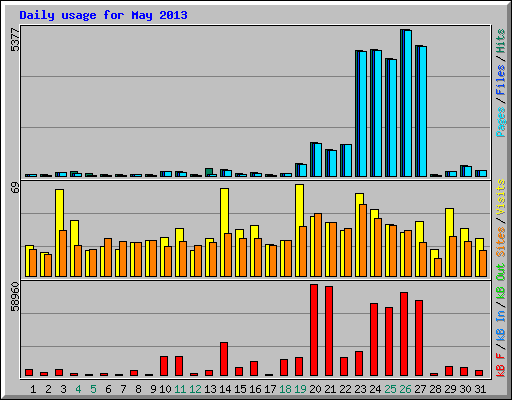Select the green "Hits" legend label
This screenshot has width=512, height=400.
click(501, 41)
